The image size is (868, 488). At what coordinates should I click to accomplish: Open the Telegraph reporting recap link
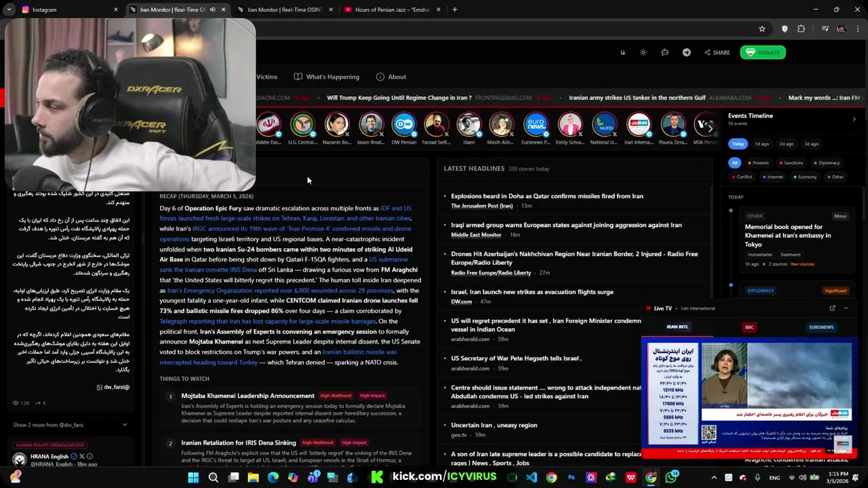tap(267, 321)
